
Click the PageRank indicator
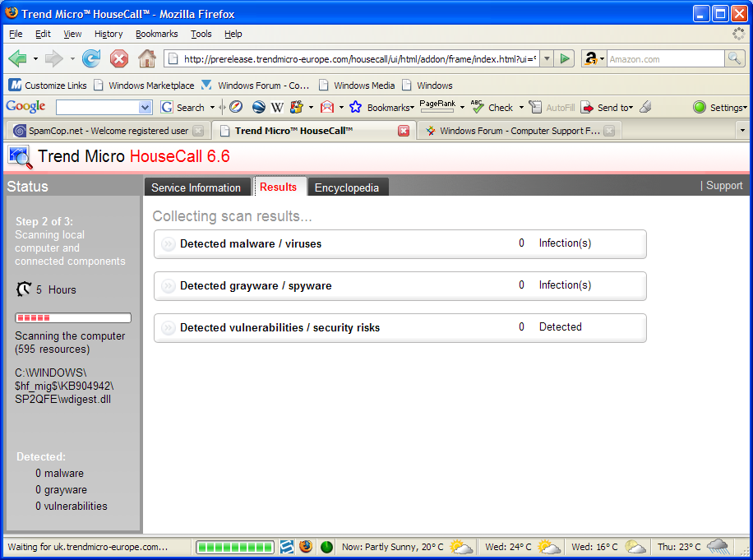pyautogui.click(x=437, y=106)
